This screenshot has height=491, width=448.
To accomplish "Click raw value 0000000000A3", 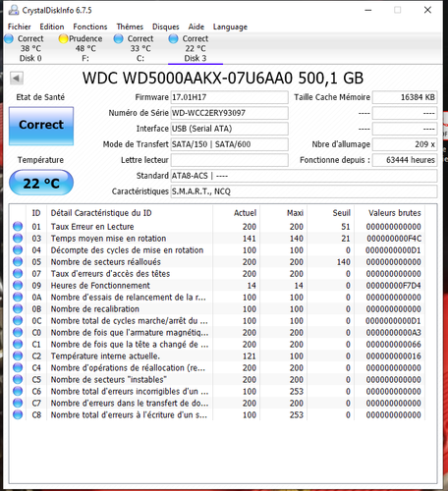I will point(393,333).
